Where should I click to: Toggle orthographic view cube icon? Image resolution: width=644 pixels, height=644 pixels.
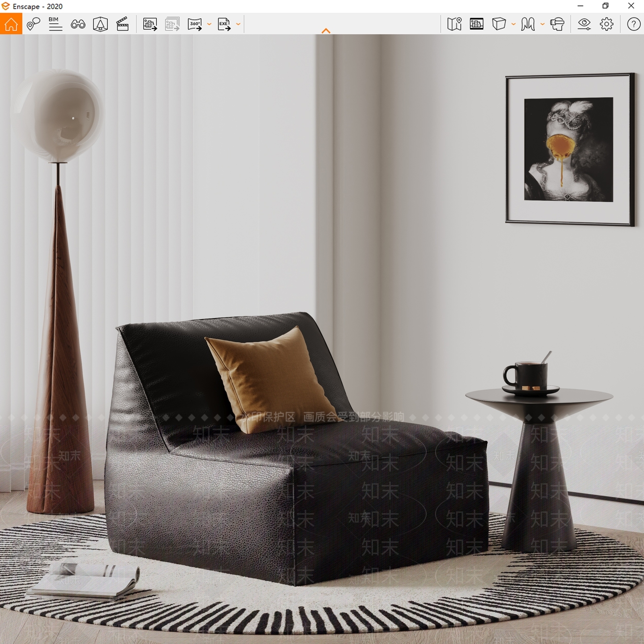click(x=499, y=24)
